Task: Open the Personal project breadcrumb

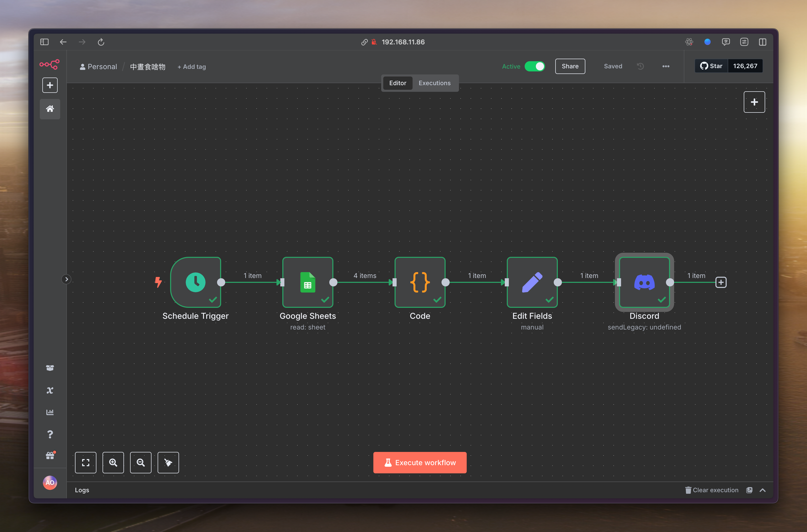Action: pyautogui.click(x=98, y=67)
